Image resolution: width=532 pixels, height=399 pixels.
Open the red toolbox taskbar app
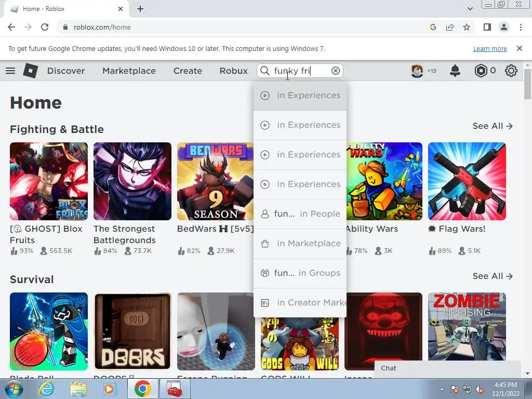tap(175, 389)
